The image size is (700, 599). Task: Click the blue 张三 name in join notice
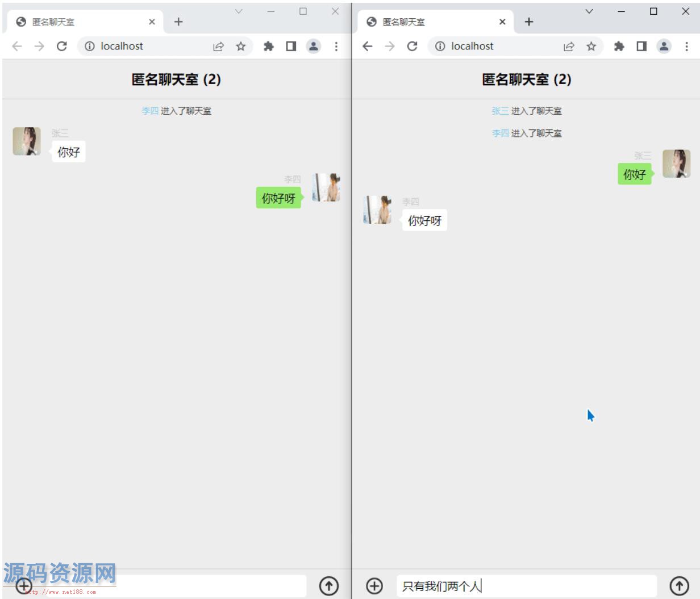500,111
